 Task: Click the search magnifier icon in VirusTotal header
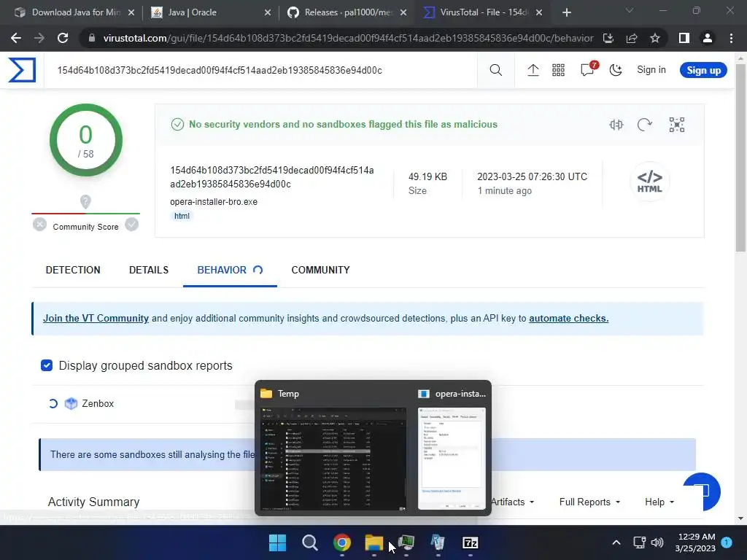point(496,71)
